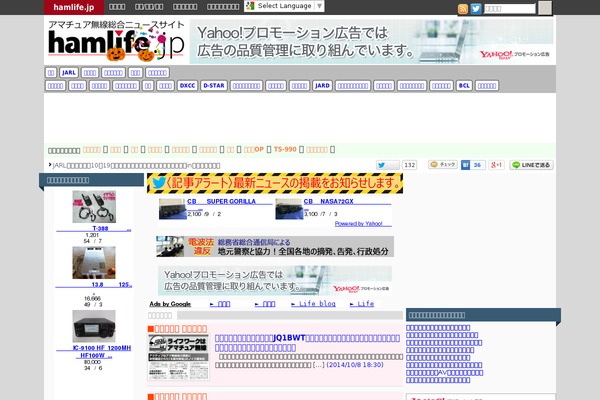Click the TS-990 hot keyword link

(x=285, y=149)
